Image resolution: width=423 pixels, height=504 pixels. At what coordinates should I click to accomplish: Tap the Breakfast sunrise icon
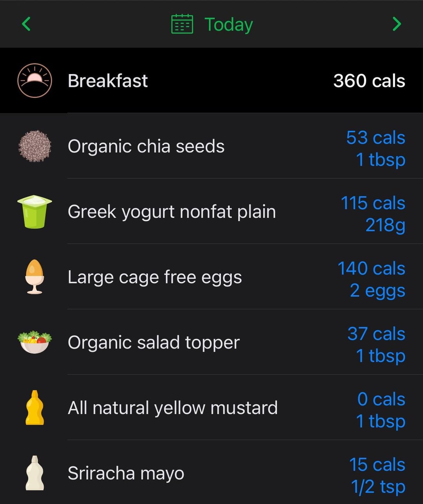pyautogui.click(x=35, y=80)
